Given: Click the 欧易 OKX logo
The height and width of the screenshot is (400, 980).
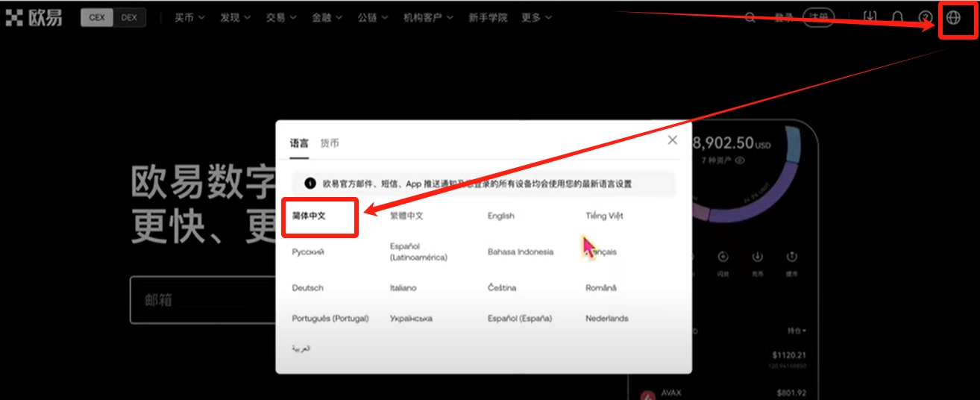Looking at the screenshot, I should [34, 18].
